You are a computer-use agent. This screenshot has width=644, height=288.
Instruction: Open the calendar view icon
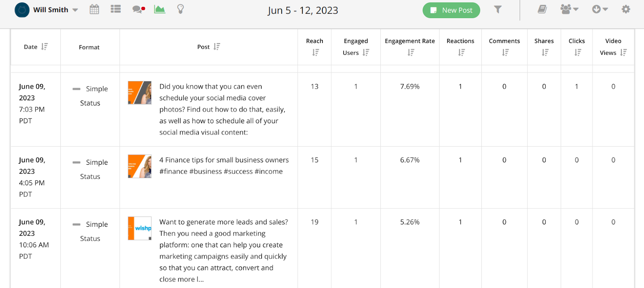click(x=94, y=9)
